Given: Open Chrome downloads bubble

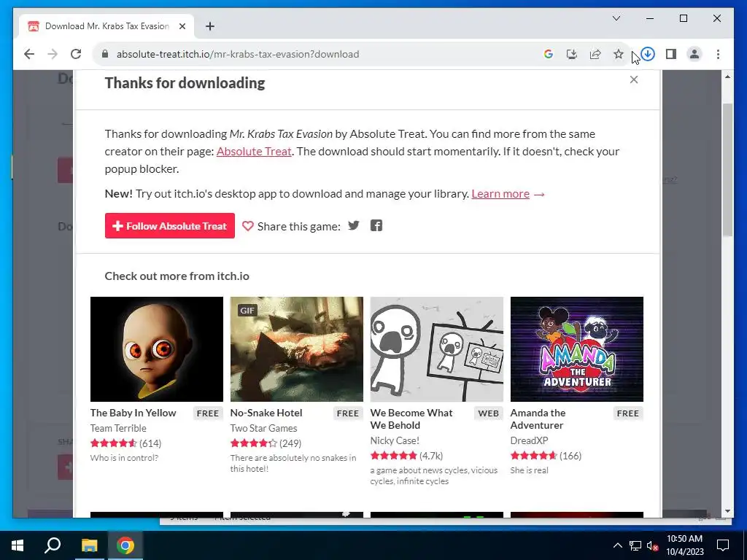Looking at the screenshot, I should point(648,54).
